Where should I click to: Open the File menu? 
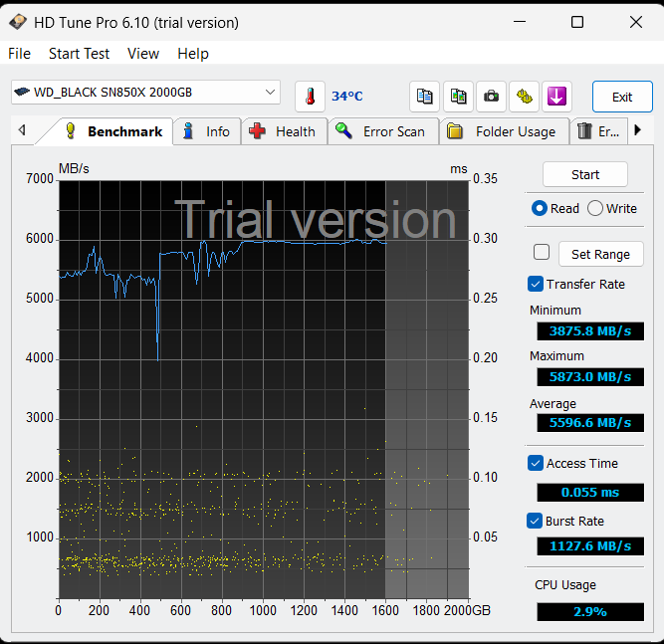[x=19, y=54]
